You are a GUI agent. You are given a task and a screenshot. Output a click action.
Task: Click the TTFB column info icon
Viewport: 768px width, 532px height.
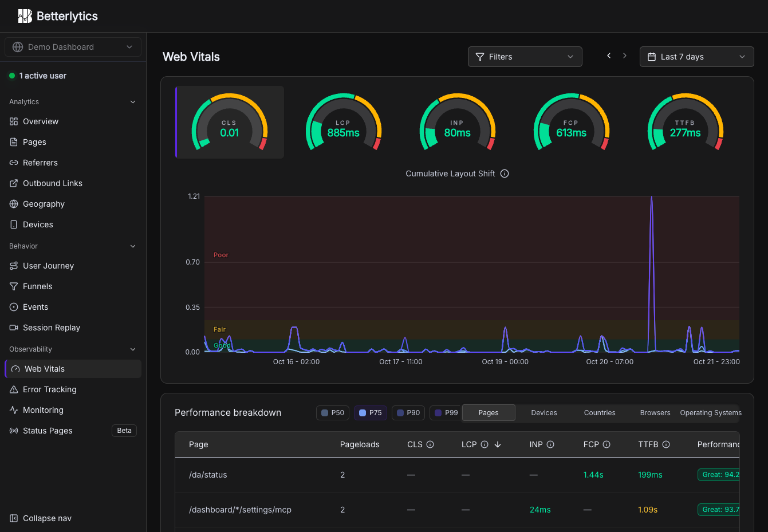coord(666,444)
